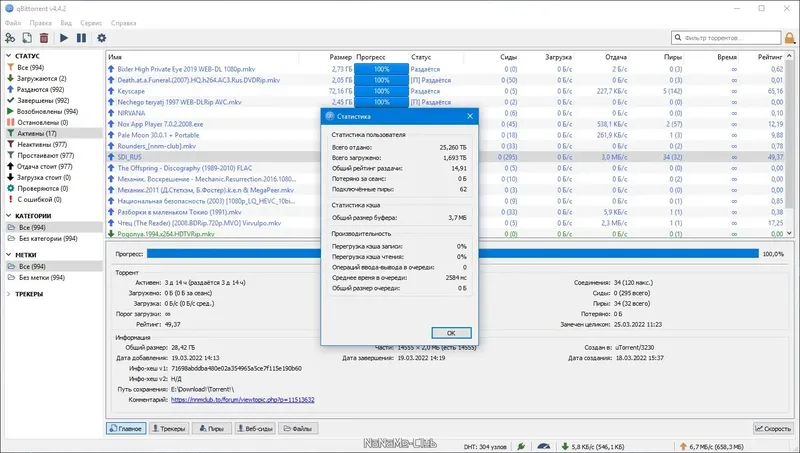
Task: Select status filter Простаивают (977)
Action: point(45,156)
